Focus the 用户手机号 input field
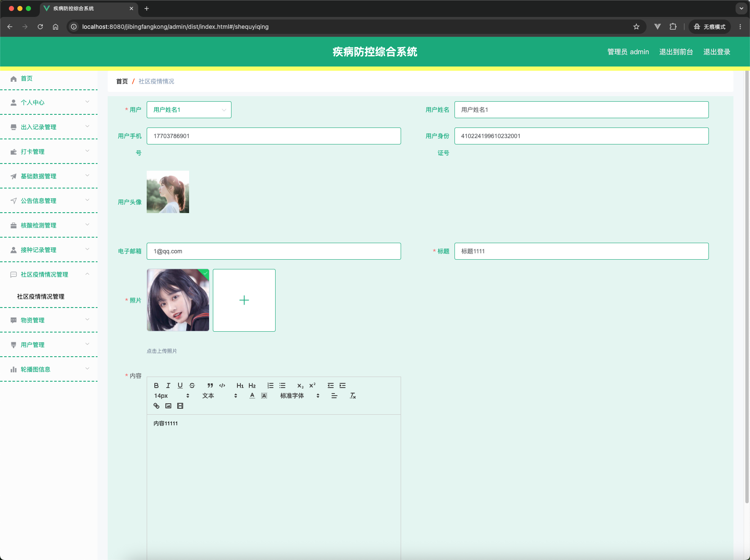Screen dimensions: 750x560 click(274, 136)
